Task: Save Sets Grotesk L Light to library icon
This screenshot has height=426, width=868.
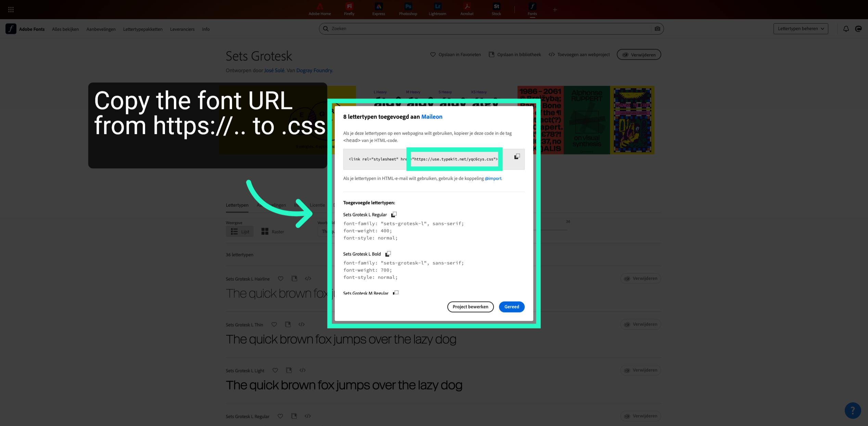Action: point(289,370)
